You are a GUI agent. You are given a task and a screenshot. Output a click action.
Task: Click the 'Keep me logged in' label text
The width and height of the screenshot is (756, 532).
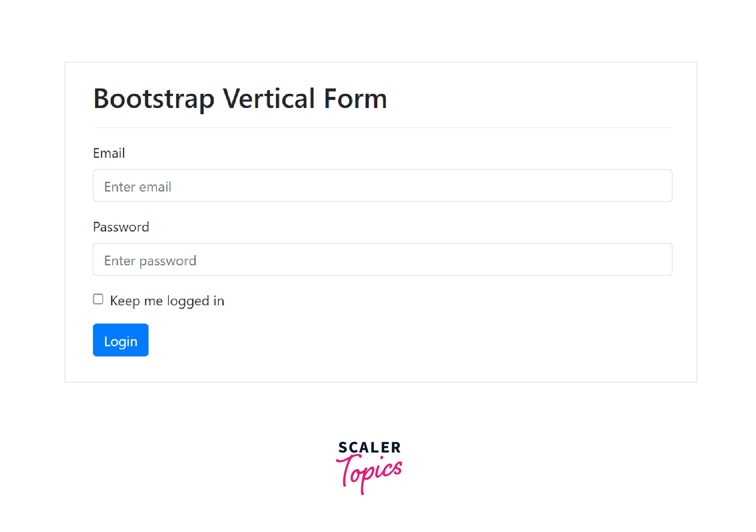click(x=167, y=301)
